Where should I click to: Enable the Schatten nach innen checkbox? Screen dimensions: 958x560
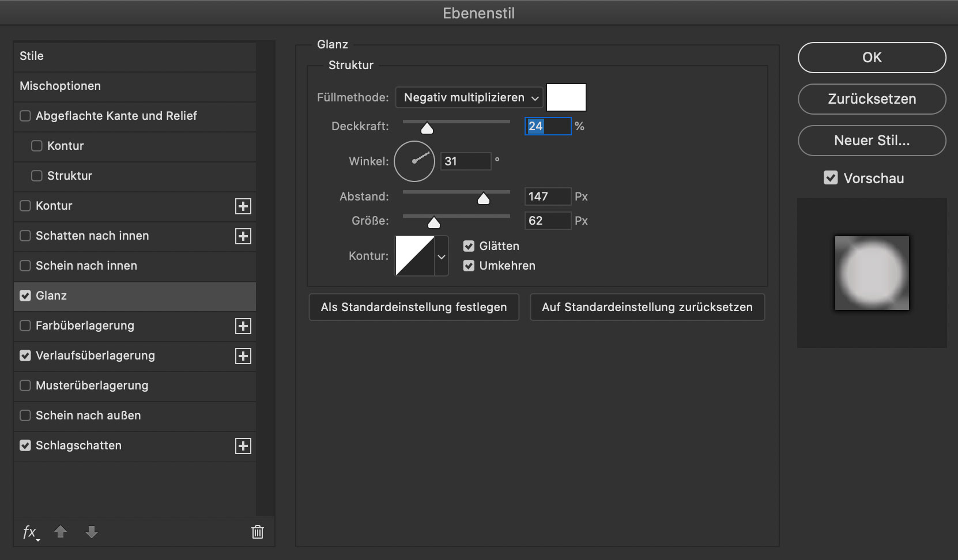pyautogui.click(x=25, y=236)
